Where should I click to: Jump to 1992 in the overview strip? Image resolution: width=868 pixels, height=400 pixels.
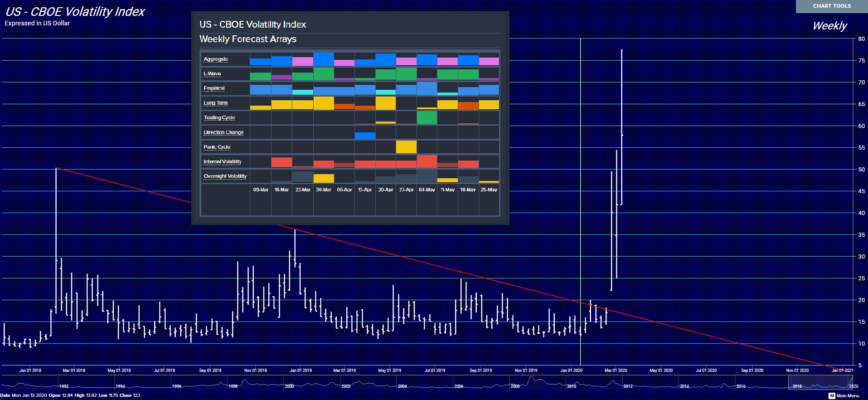64,386
